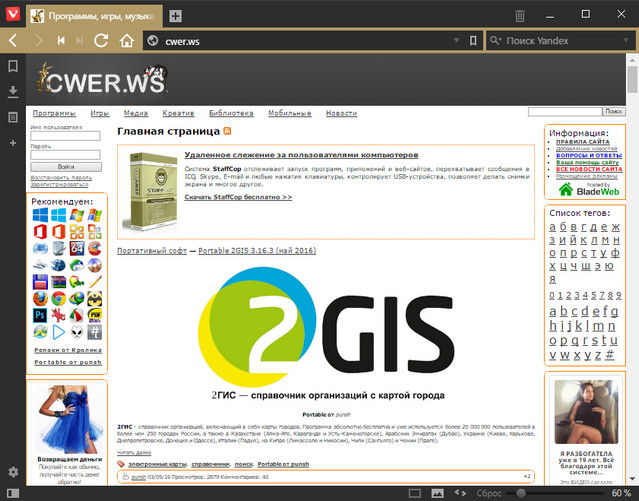The width and height of the screenshot is (639, 501).
Task: Click the WinRAR icon in Рекомендуем
Action: click(58, 282)
